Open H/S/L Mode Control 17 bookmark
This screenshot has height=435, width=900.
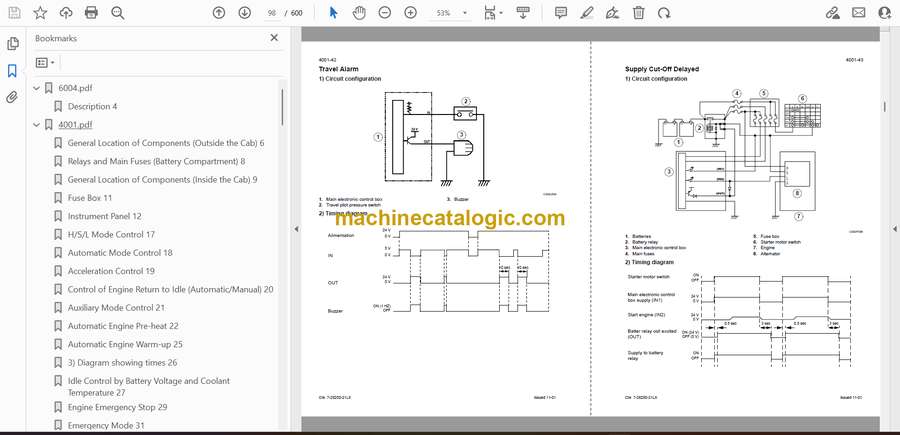coord(111,234)
